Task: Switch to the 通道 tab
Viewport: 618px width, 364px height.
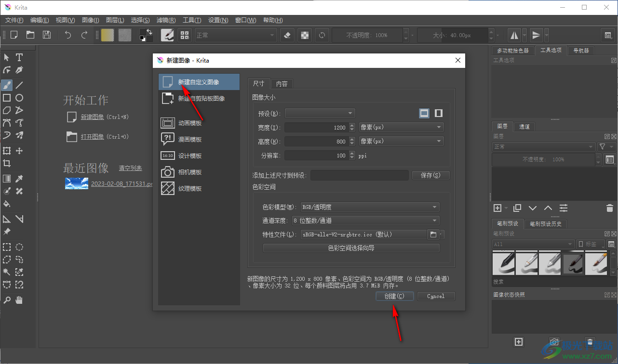Action: [x=524, y=127]
